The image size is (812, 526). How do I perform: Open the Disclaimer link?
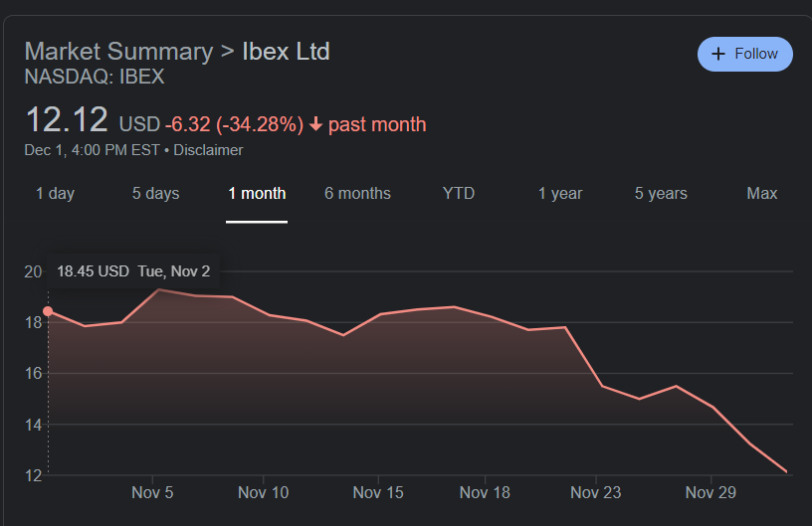(x=208, y=150)
